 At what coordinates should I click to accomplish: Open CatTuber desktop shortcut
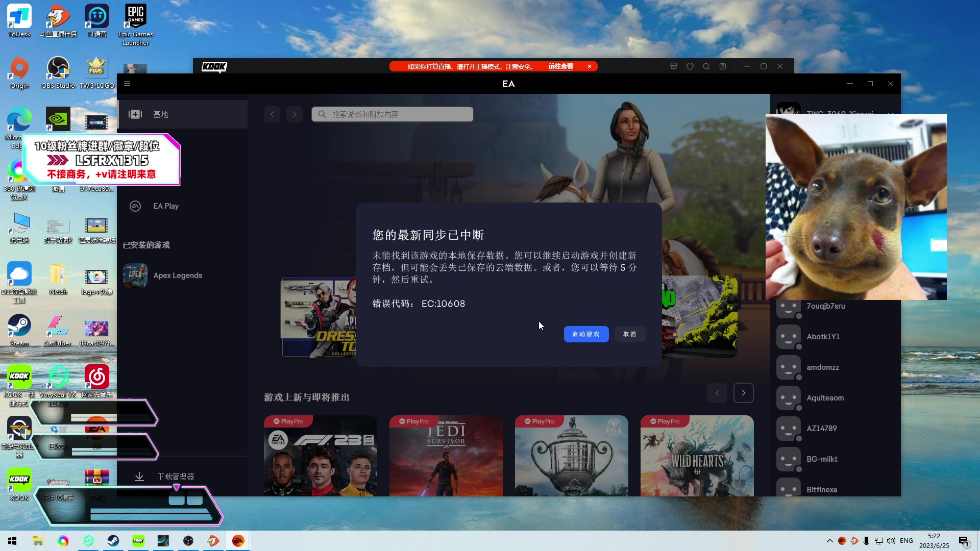[58, 330]
